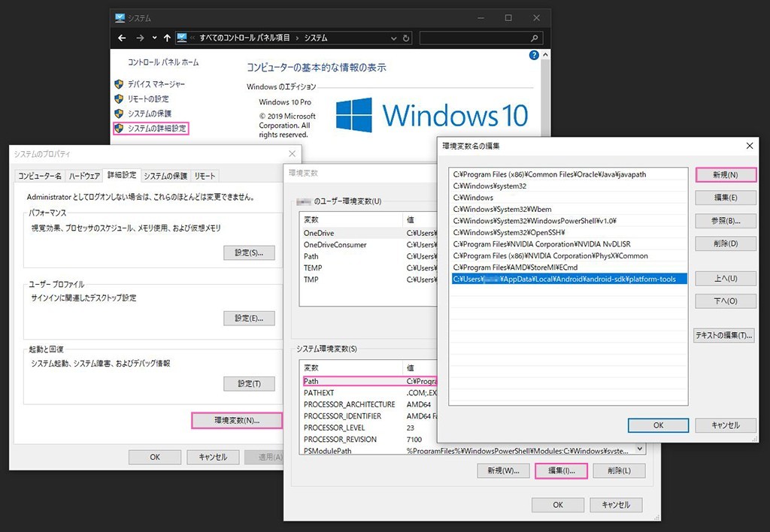Open システムの保護 link in sidebar
Image resolution: width=770 pixels, height=532 pixels.
(x=150, y=113)
